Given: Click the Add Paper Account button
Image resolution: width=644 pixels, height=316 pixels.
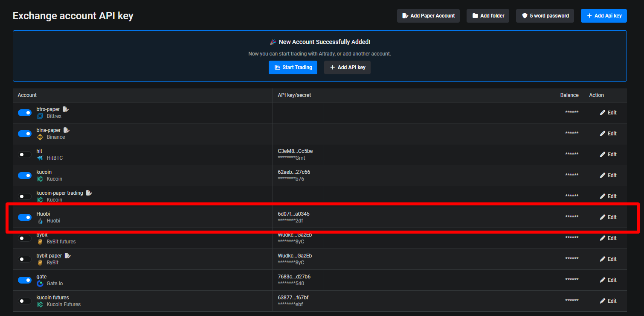Looking at the screenshot, I should pyautogui.click(x=428, y=16).
